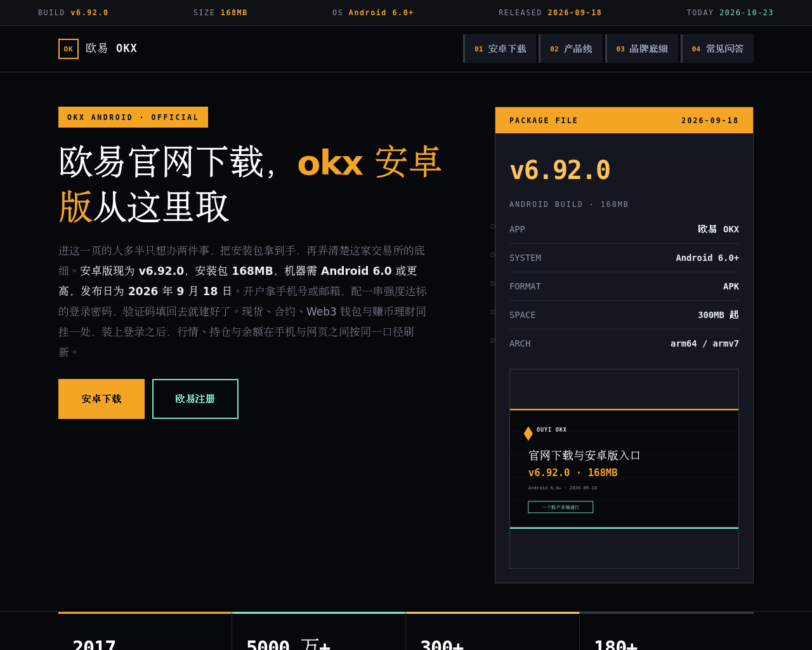Image resolution: width=812 pixels, height=650 pixels.
Task: Click 官网下载与安卓版入口 title in preview
Action: [584, 456]
